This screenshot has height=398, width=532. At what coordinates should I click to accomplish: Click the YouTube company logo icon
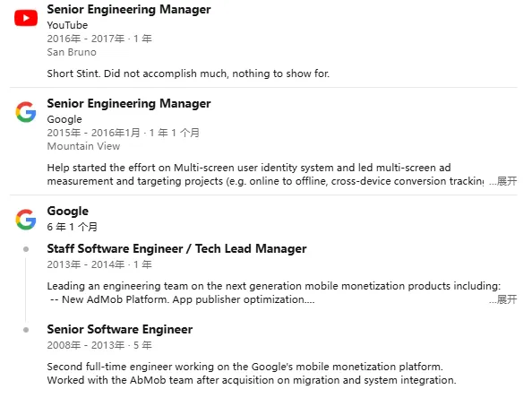(26, 18)
